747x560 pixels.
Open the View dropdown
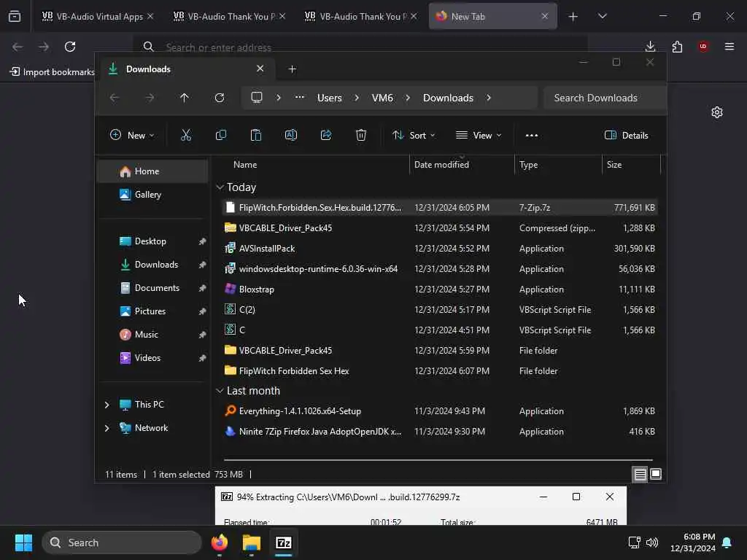[479, 135]
